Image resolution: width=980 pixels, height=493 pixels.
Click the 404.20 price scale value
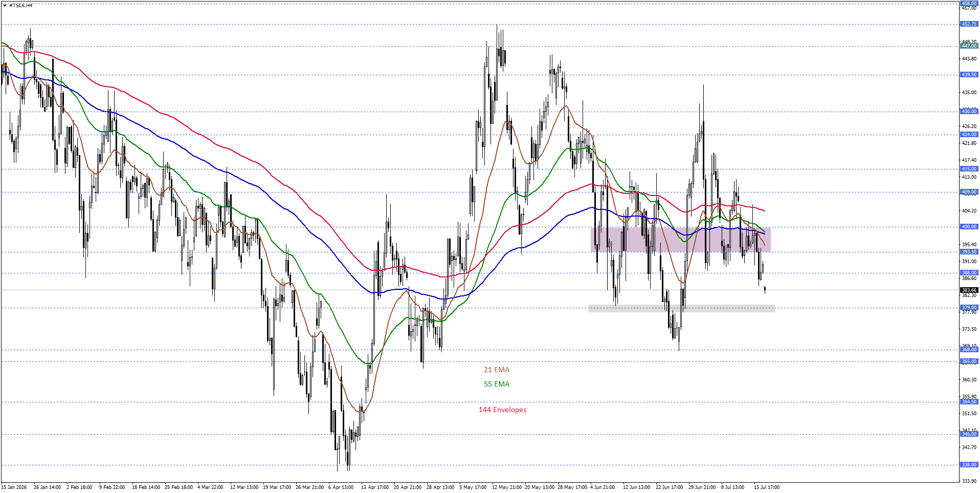[969, 211]
